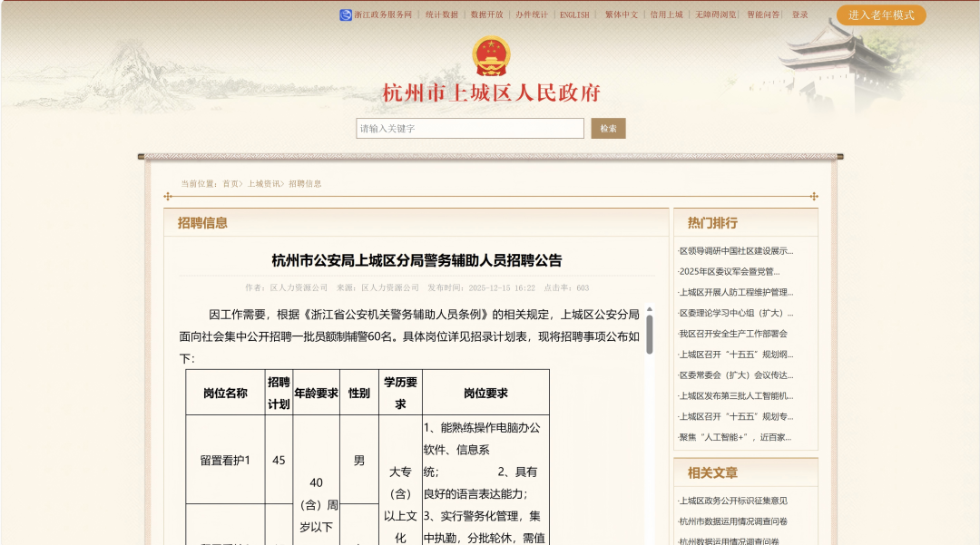Click the national emblem at page top
980x545 pixels.
491,56
